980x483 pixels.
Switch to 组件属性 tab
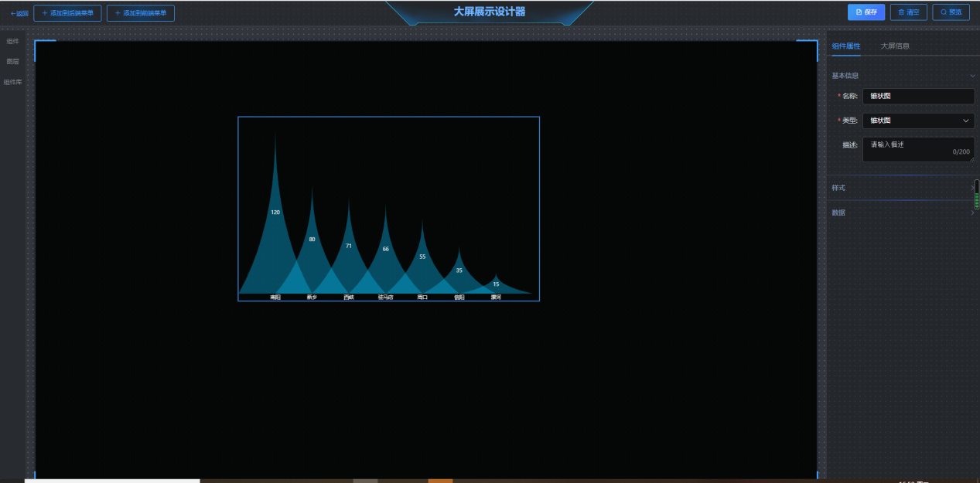click(x=845, y=46)
